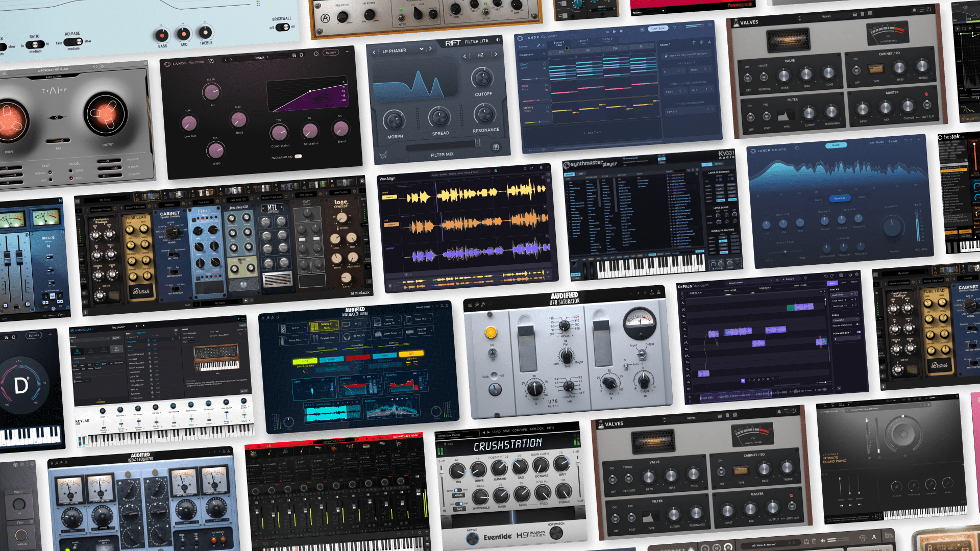980x551 pixels.
Task: Click the undo arrow in RePitch
Action: [x=826, y=277]
